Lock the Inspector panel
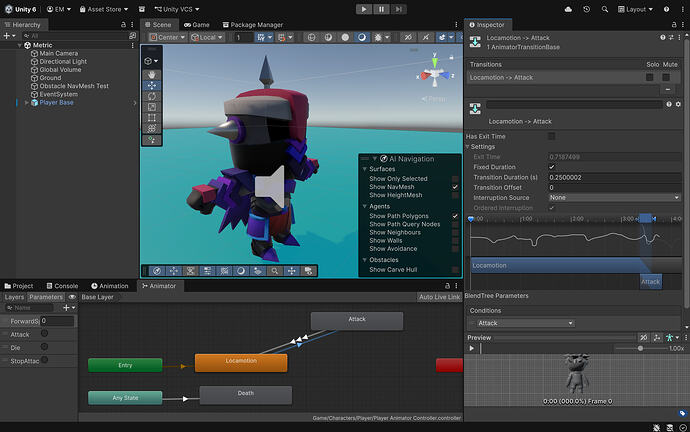 tap(674, 25)
